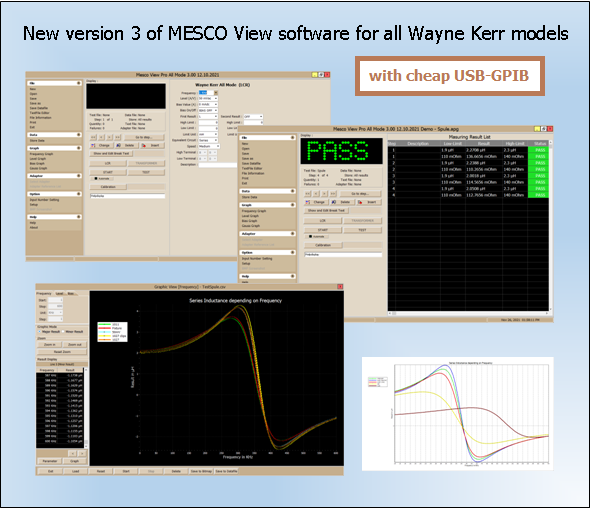Jump to first step with << arrow
Viewport: 591px width, 508px height.
coord(308,194)
